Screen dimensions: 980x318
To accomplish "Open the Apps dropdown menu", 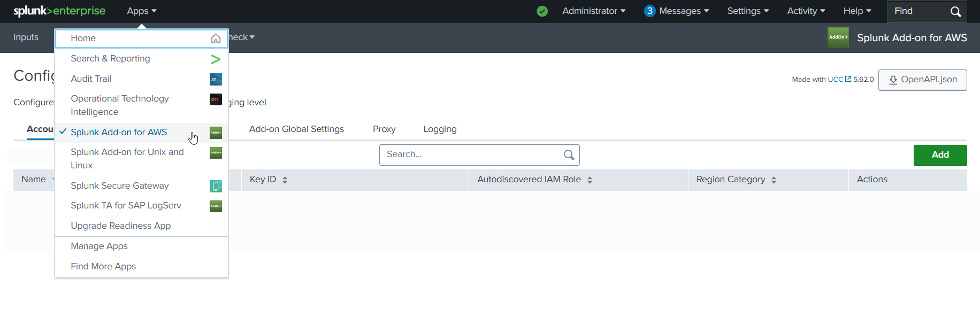I will (142, 11).
